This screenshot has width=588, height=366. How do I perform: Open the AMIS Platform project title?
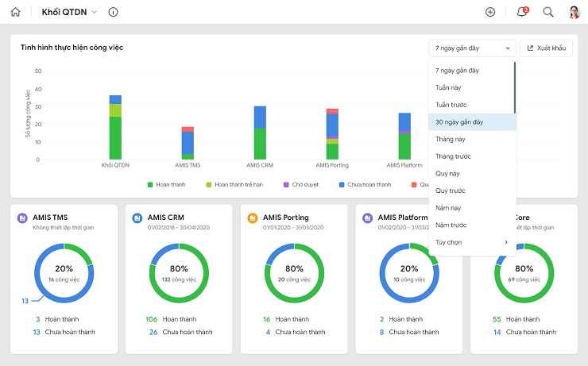(402, 218)
